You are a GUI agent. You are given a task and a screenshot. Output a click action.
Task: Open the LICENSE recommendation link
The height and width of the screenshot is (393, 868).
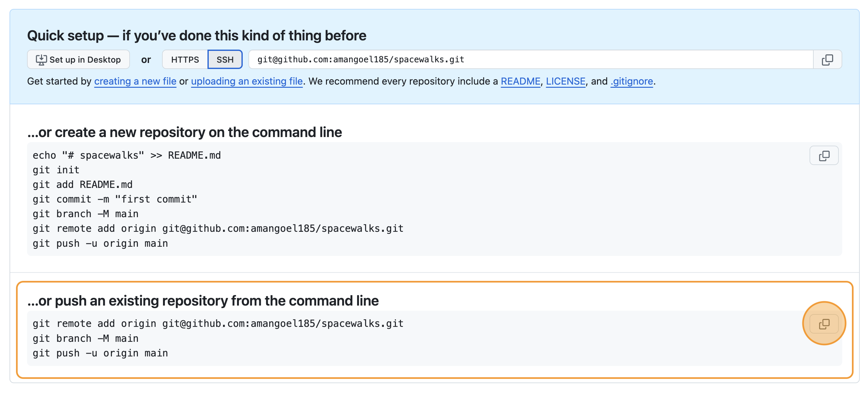[x=566, y=81]
